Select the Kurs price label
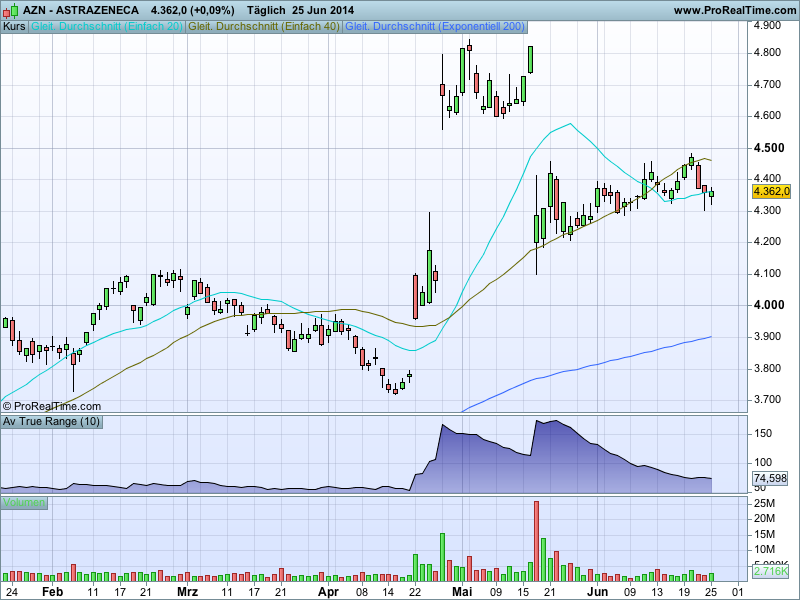The height and width of the screenshot is (600, 800). 15,26
